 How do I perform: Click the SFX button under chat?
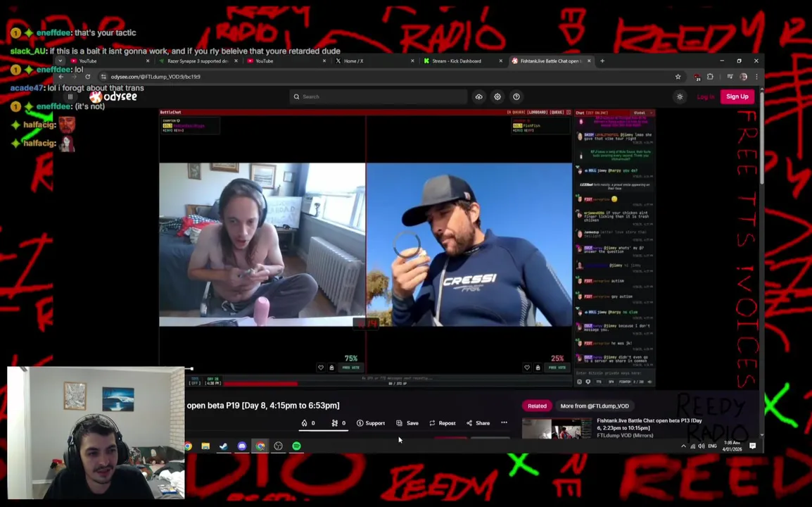[611, 382]
